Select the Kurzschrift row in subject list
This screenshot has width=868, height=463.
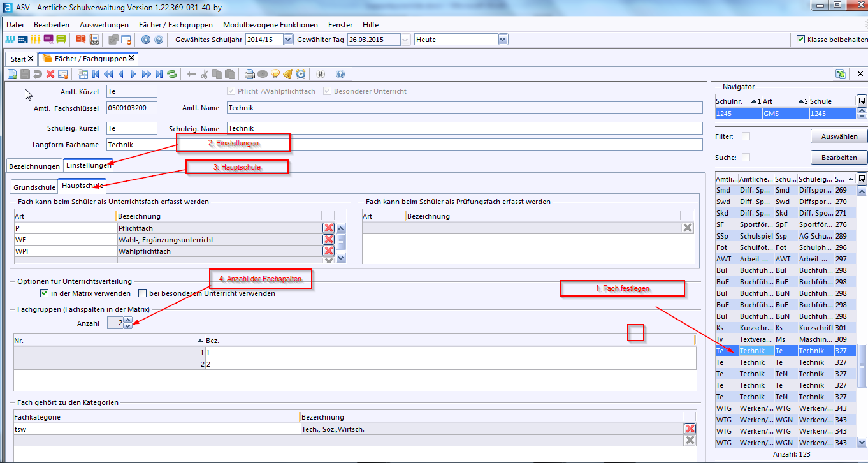785,328
